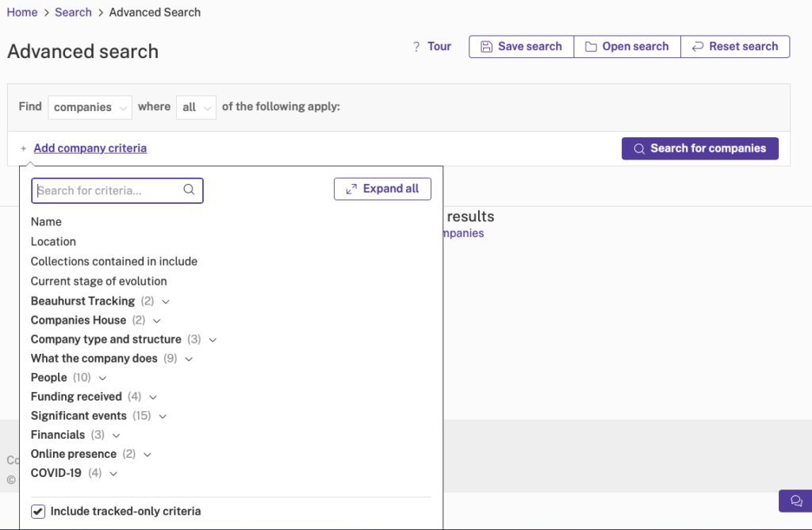Go to Search breadcrumb

tap(73, 13)
